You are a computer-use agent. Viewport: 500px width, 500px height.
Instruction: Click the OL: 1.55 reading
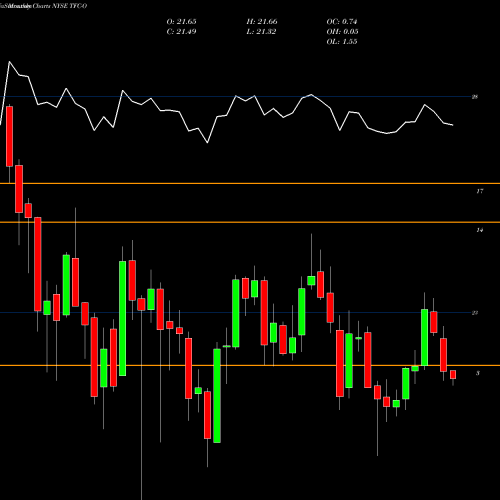(342, 42)
